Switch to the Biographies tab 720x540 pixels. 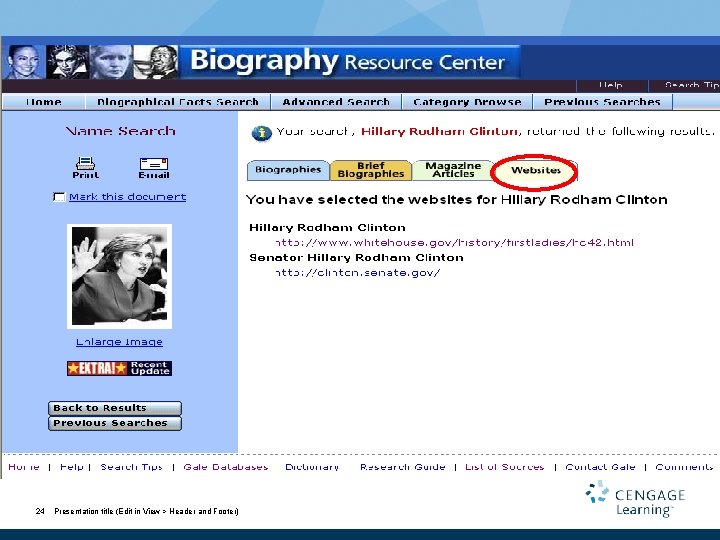coord(288,170)
